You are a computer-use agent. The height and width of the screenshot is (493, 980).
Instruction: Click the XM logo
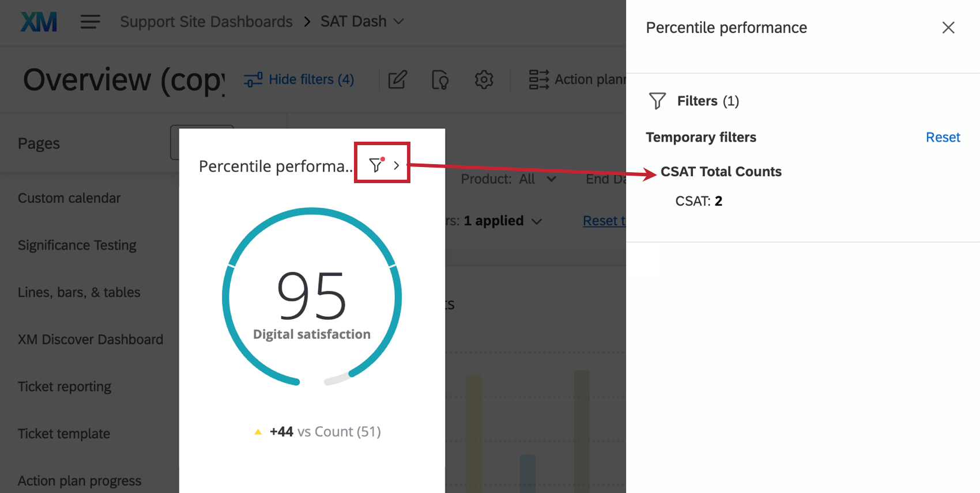[38, 21]
